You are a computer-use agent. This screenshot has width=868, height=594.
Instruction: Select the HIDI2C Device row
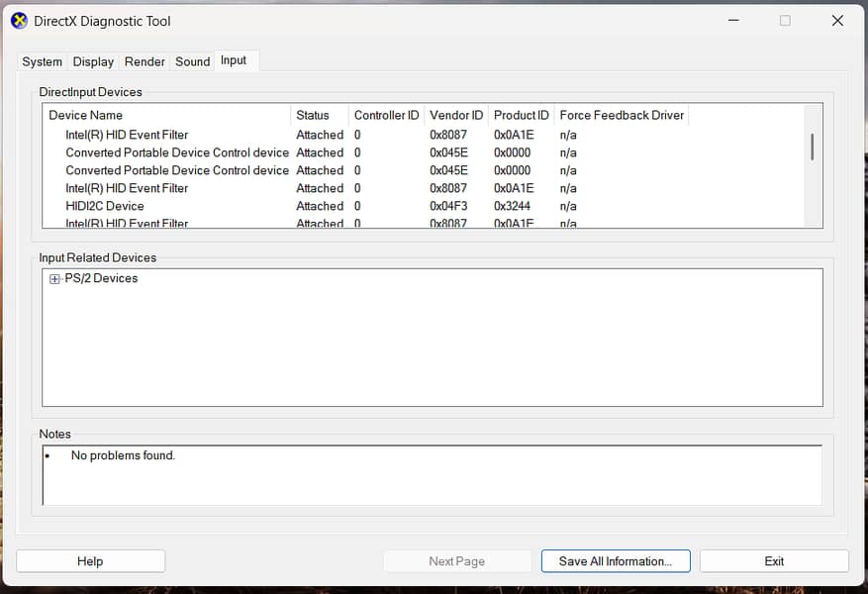pos(105,206)
